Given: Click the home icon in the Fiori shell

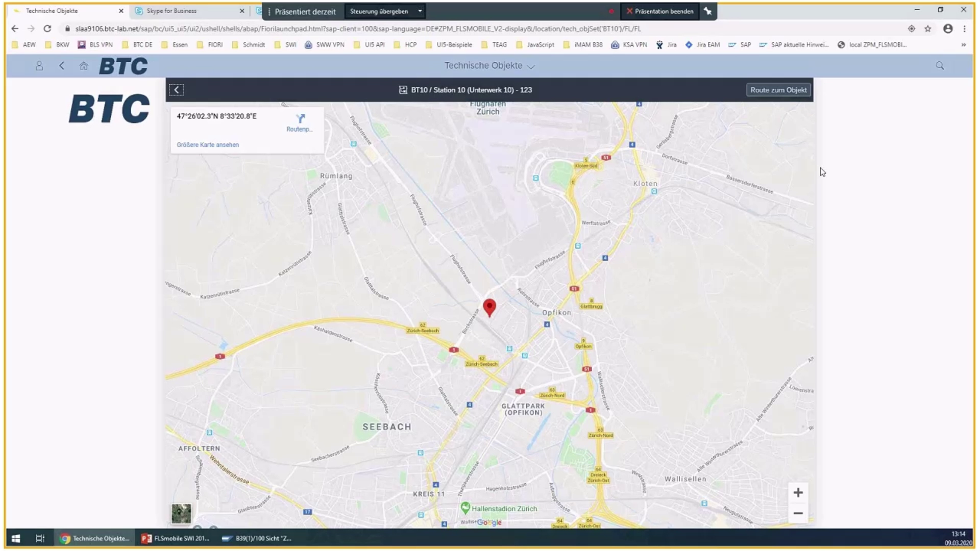Looking at the screenshot, I should click(x=84, y=66).
